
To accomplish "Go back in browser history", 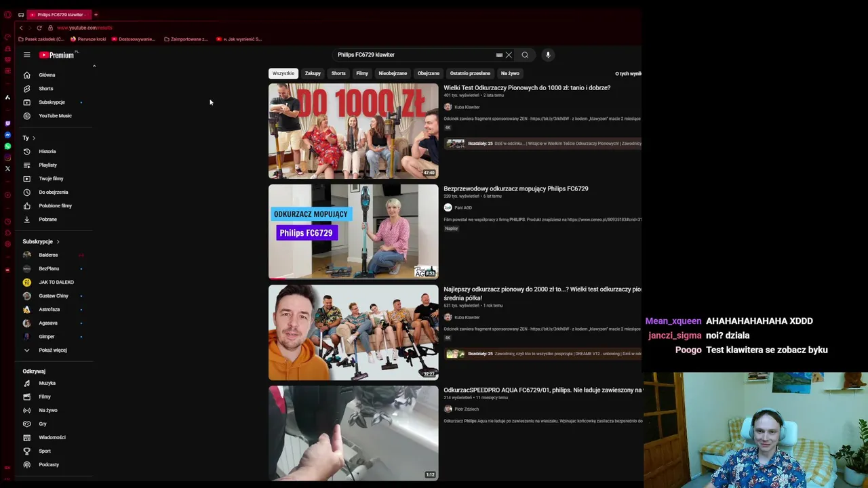I will click(21, 28).
